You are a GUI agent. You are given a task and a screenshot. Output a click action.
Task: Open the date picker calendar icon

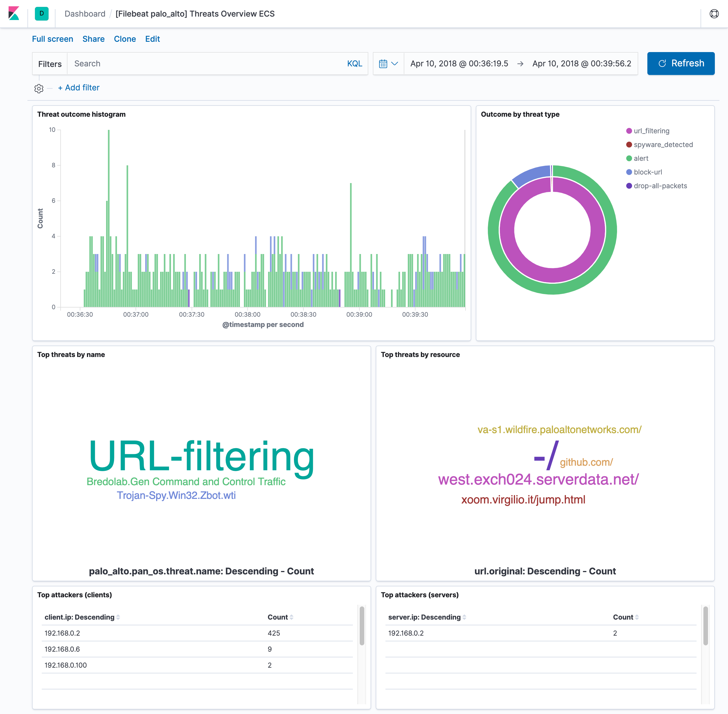click(383, 64)
